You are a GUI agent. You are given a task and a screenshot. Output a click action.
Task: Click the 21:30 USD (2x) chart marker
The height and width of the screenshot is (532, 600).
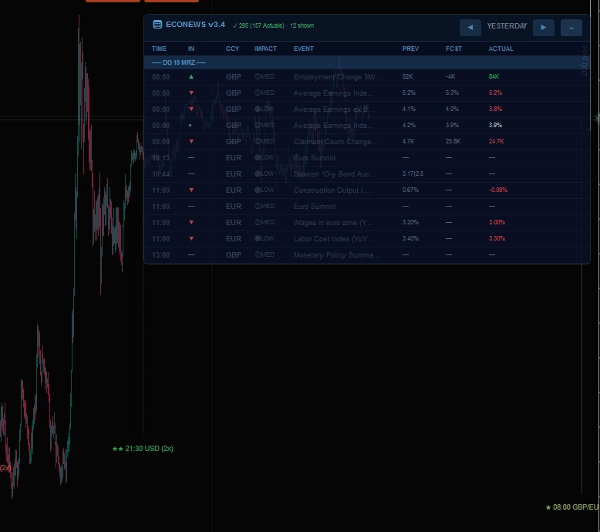point(143,449)
